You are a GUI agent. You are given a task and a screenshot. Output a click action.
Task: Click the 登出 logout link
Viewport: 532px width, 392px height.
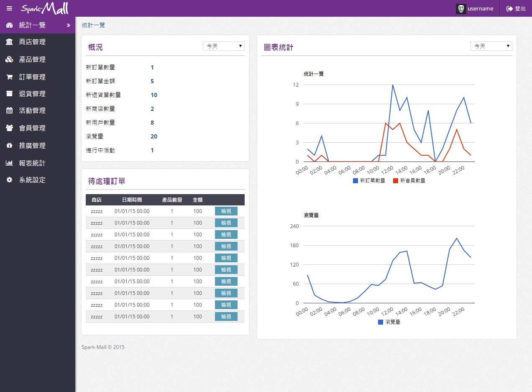coord(516,8)
